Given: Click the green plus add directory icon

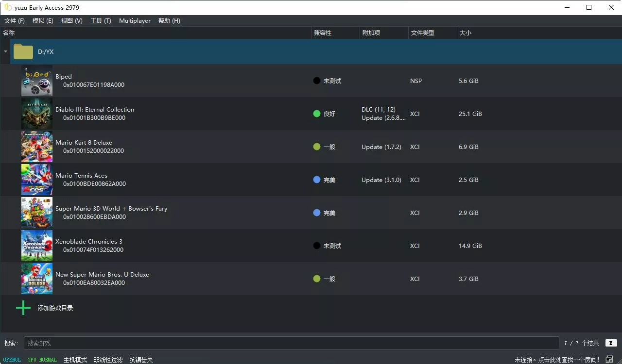Looking at the screenshot, I should 23,308.
